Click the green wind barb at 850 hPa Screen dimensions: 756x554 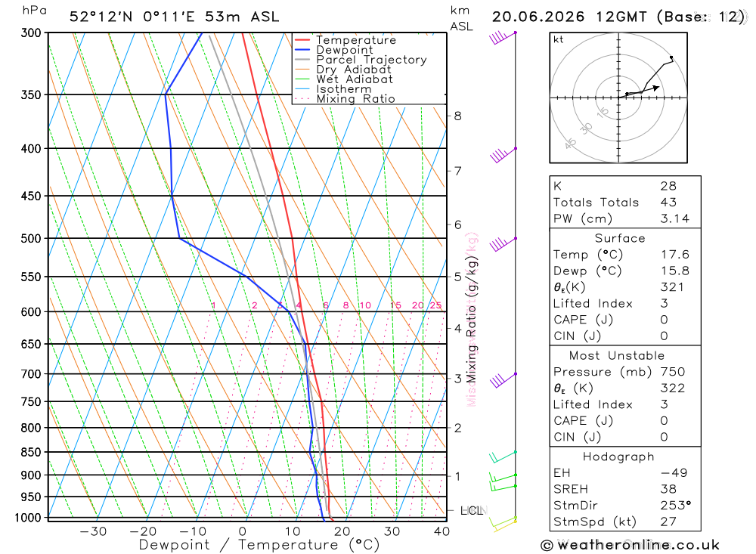coord(503,456)
